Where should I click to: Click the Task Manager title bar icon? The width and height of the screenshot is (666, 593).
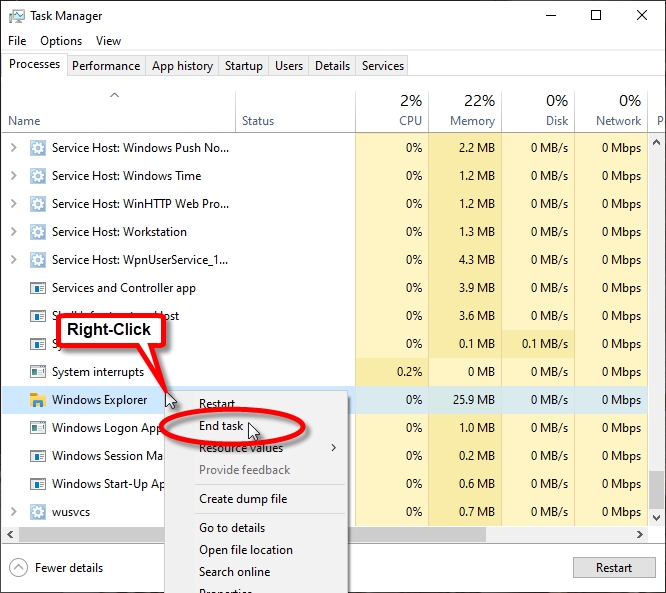[17, 16]
